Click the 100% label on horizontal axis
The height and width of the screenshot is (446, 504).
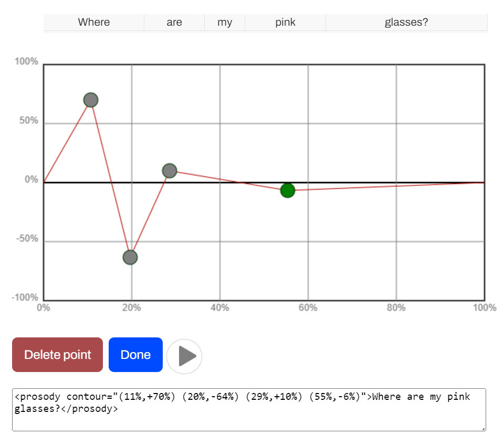tap(484, 308)
